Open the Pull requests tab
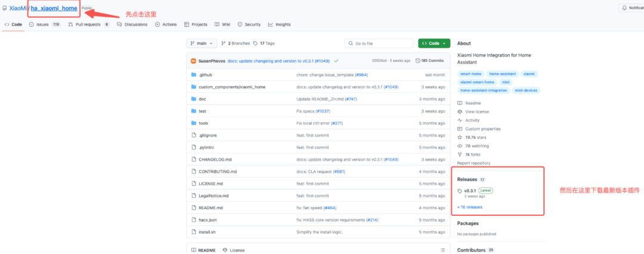The height and width of the screenshot is (254, 644). click(89, 24)
